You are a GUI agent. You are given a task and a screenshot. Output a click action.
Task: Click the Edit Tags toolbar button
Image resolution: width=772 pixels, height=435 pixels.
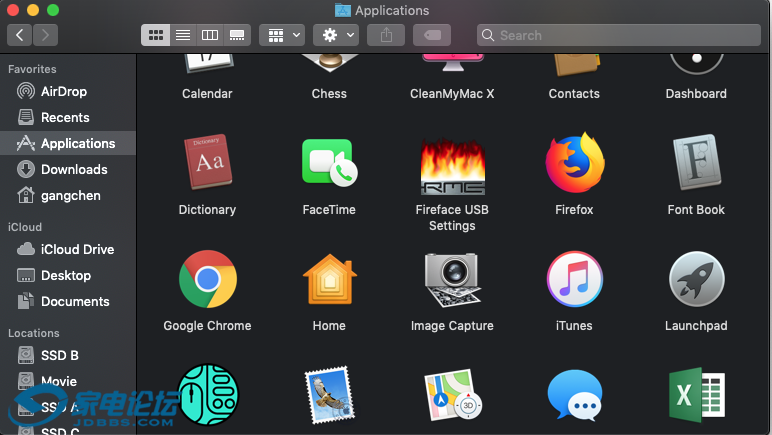[x=432, y=35]
